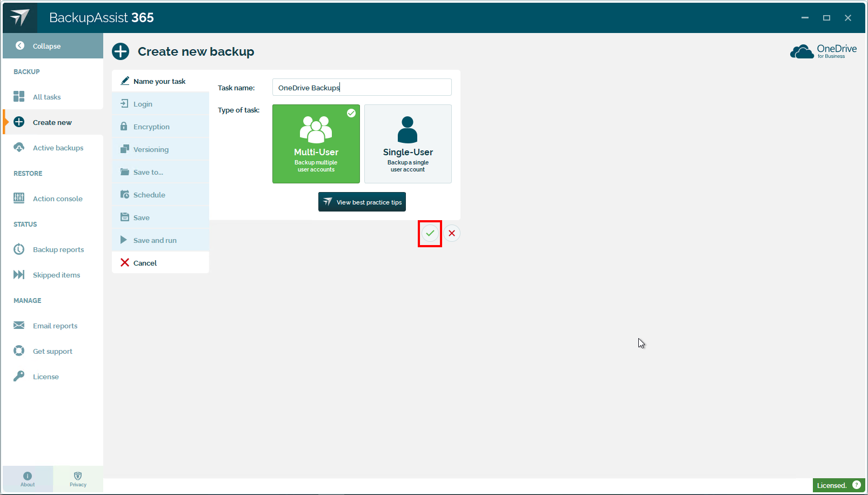Select the Multi-User task type

click(316, 144)
